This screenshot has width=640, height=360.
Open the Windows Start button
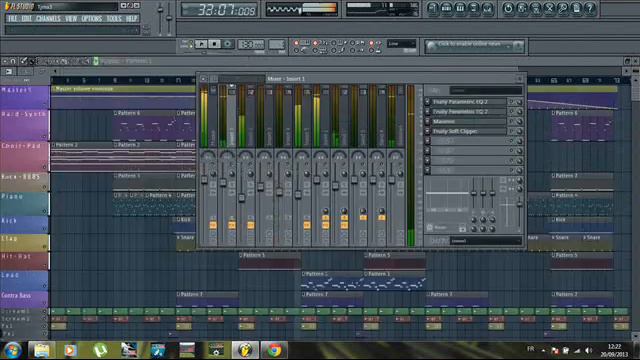12,351
